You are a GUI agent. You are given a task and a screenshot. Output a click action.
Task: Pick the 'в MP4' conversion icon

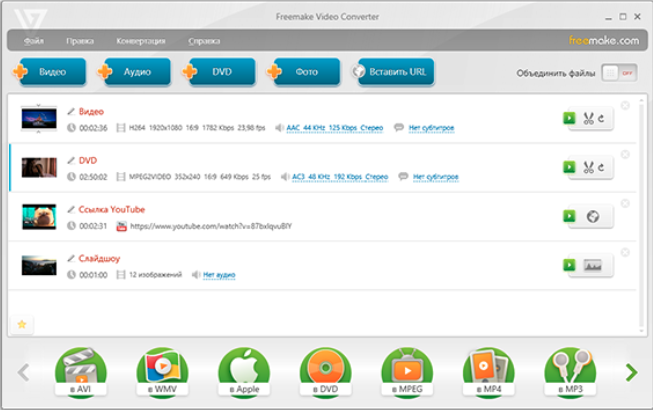(488, 372)
